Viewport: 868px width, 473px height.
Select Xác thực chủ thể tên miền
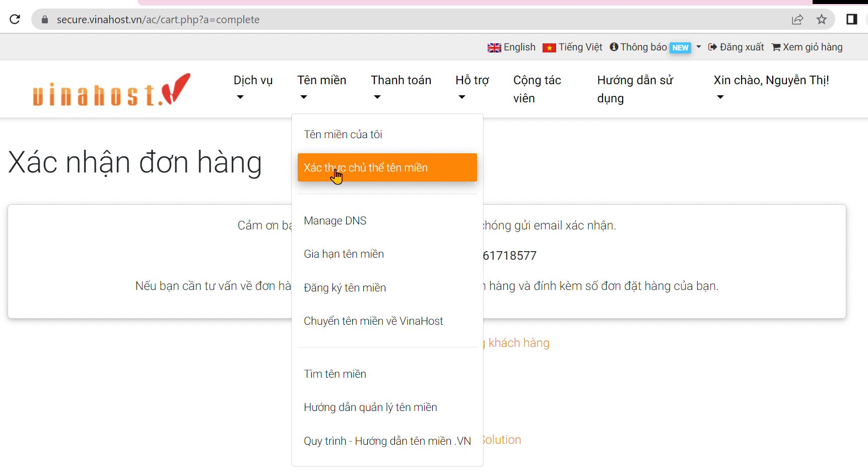(387, 167)
